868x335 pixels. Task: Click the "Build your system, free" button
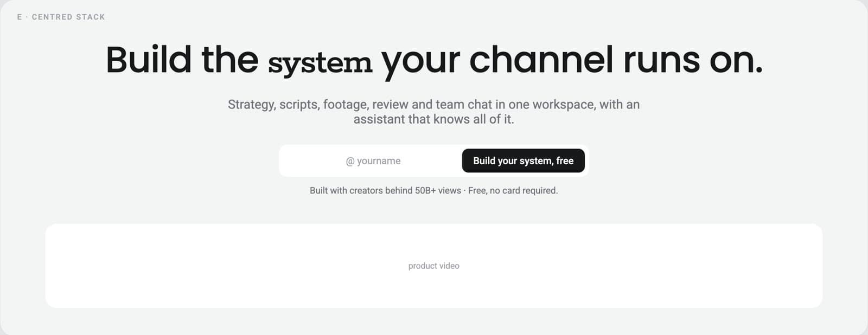coord(523,161)
